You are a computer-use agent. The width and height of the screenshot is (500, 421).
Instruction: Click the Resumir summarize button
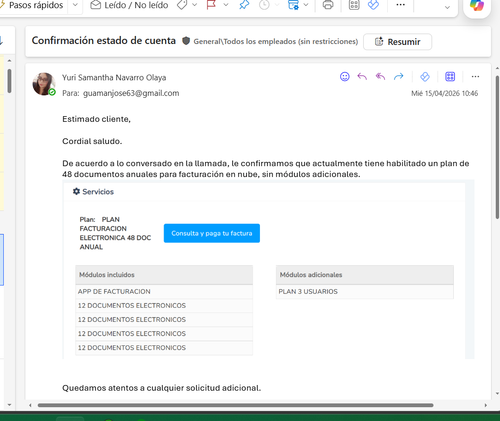coord(397,42)
